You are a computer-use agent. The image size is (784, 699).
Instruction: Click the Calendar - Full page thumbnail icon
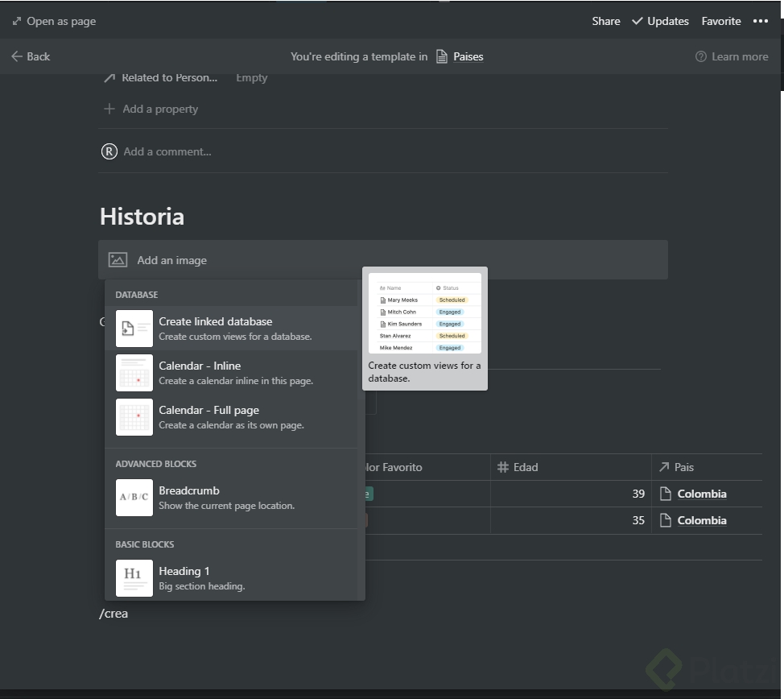tap(134, 417)
